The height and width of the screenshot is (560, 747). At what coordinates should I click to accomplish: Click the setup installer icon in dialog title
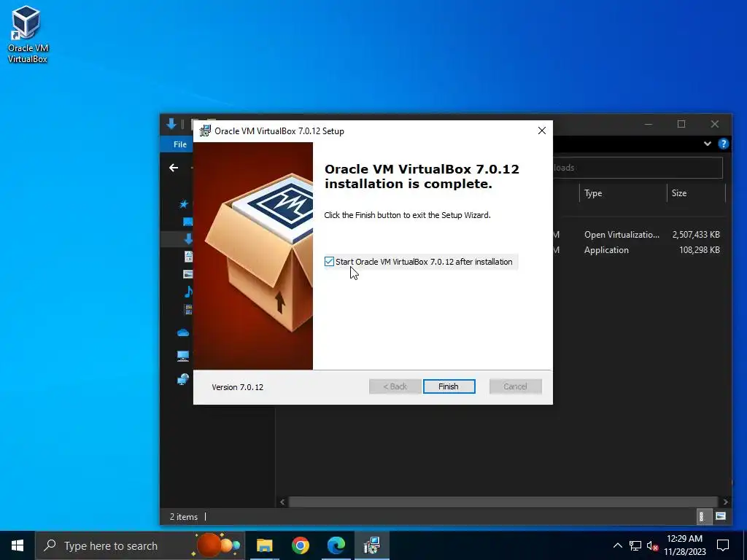(x=205, y=131)
